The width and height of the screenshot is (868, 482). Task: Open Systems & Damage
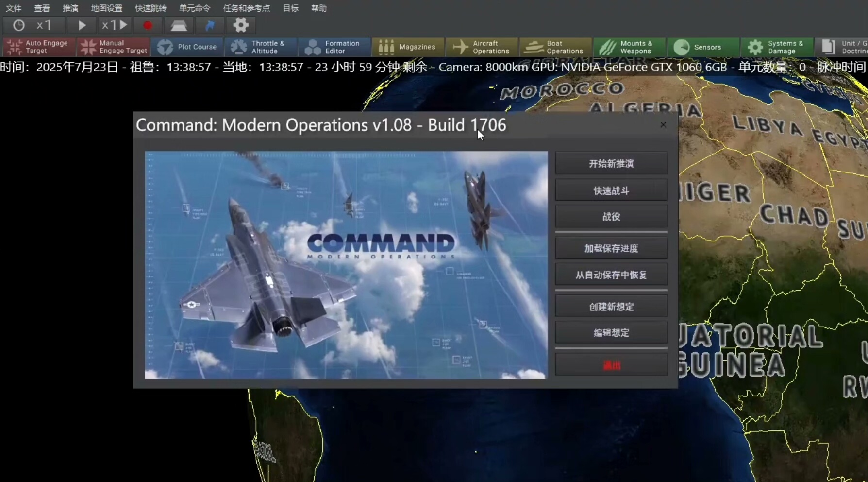(777, 47)
